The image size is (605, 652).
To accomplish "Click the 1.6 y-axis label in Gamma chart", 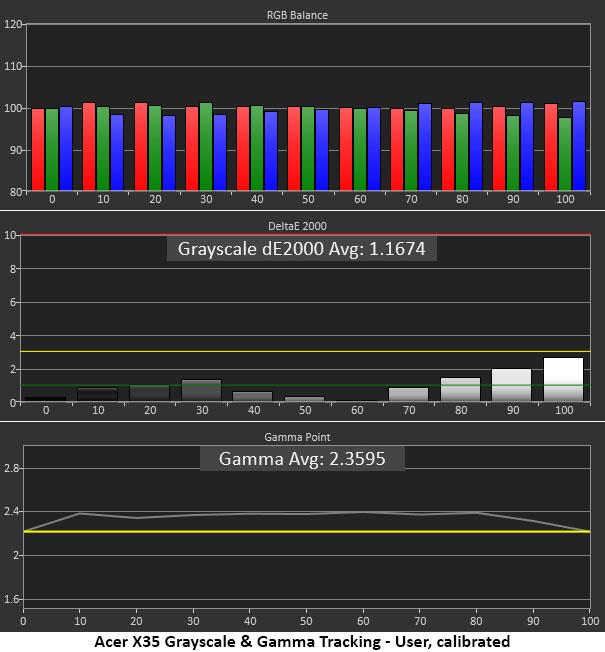I will (x=11, y=599).
